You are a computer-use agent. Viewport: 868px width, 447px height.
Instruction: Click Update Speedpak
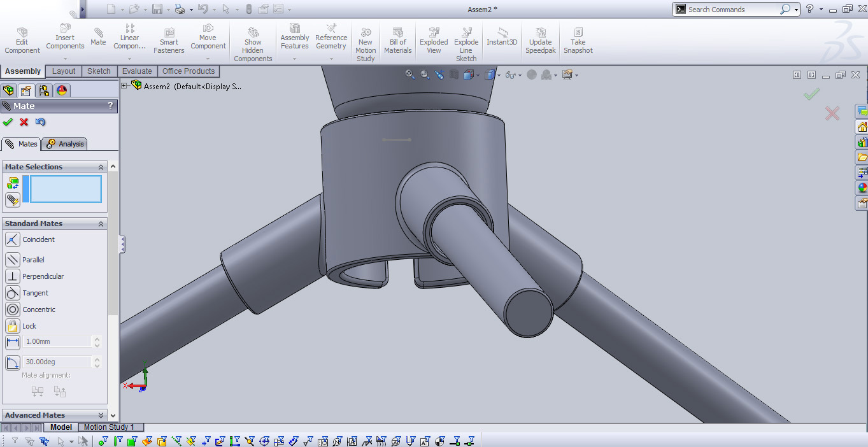(x=540, y=41)
